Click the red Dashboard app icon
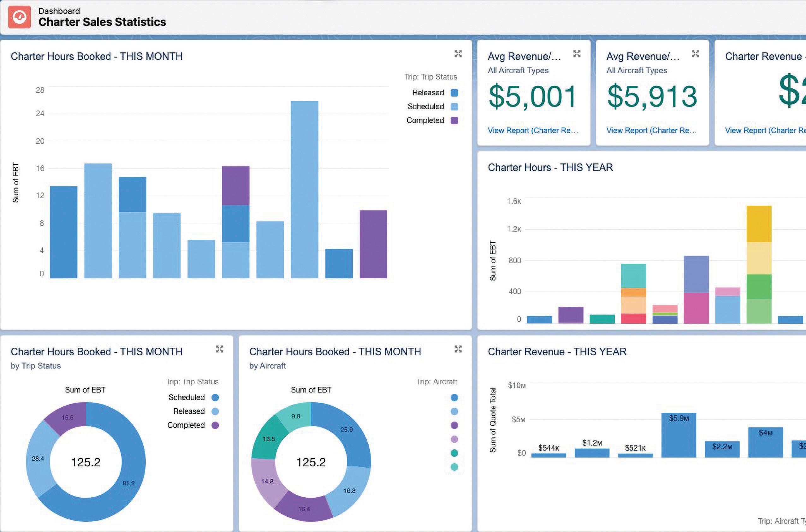Screen dimensions: 806x532 tap(19, 17)
